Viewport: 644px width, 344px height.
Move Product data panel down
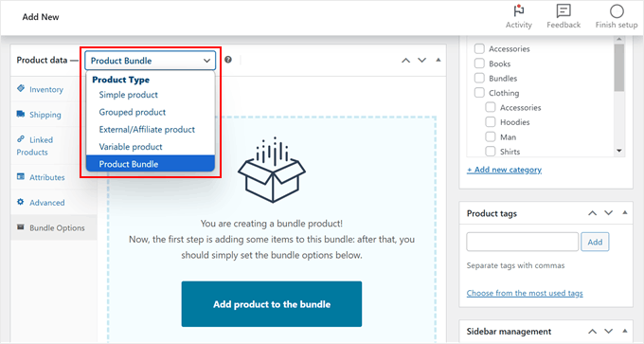(421, 61)
